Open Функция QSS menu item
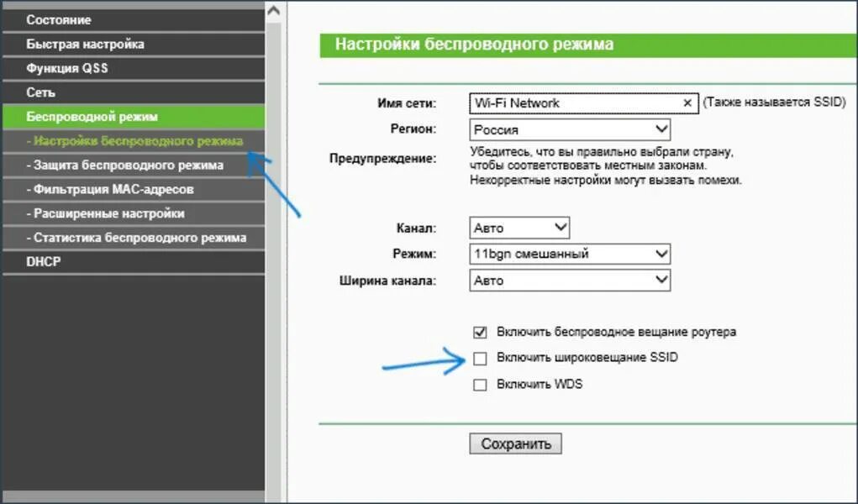Screen dimensions: 858x504 (x=134, y=68)
